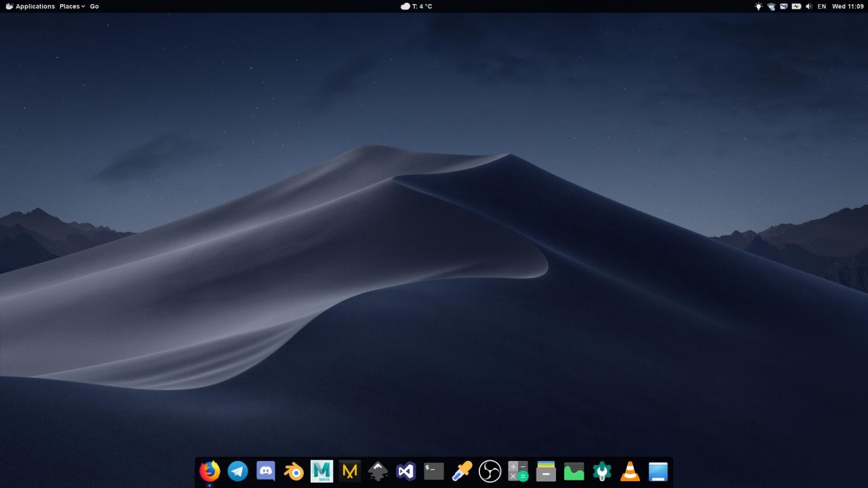Screen dimensions: 868x488
Task: Open the green system monitor icon
Action: (x=574, y=470)
